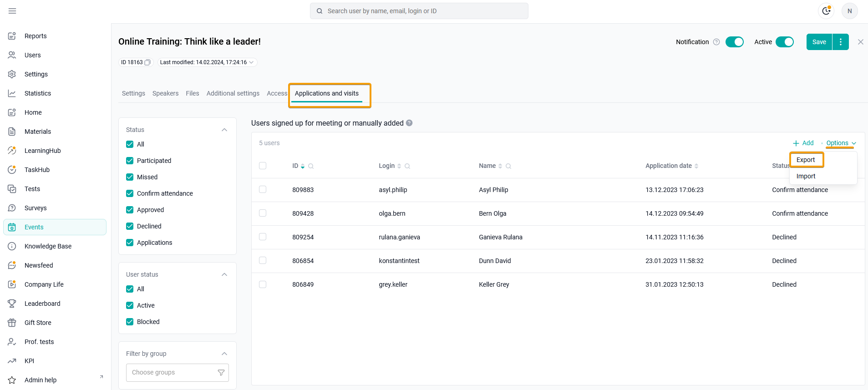The width and height of the screenshot is (868, 390).
Task: Search by ID column magnifier
Action: tap(311, 166)
